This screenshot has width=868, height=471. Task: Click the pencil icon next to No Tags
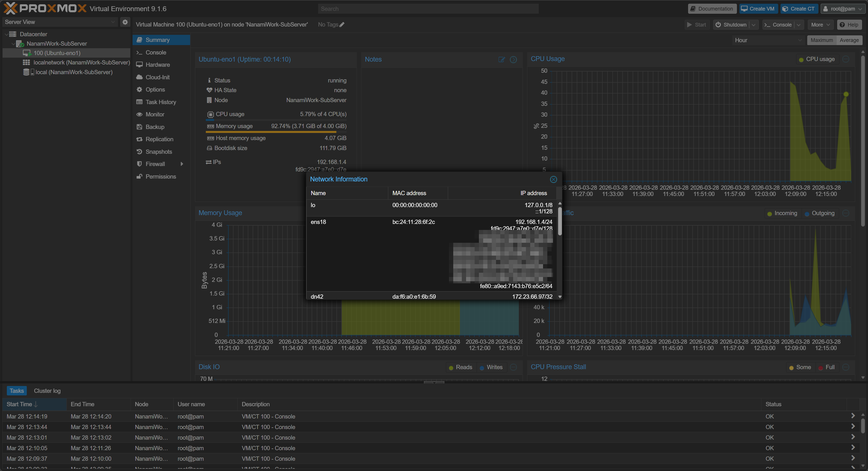[x=342, y=25]
